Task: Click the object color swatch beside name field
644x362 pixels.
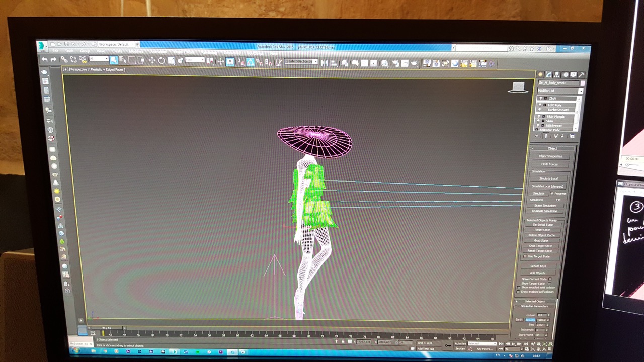Action: click(x=583, y=83)
